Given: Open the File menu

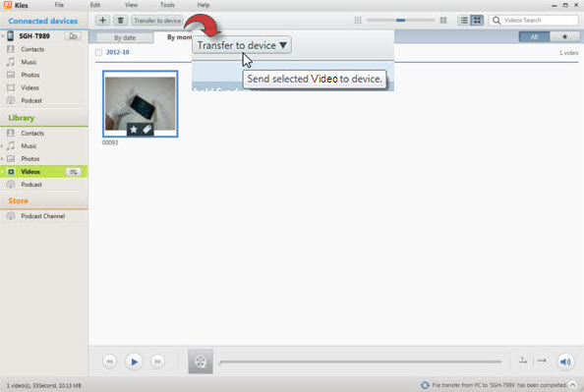Looking at the screenshot, I should (59, 5).
